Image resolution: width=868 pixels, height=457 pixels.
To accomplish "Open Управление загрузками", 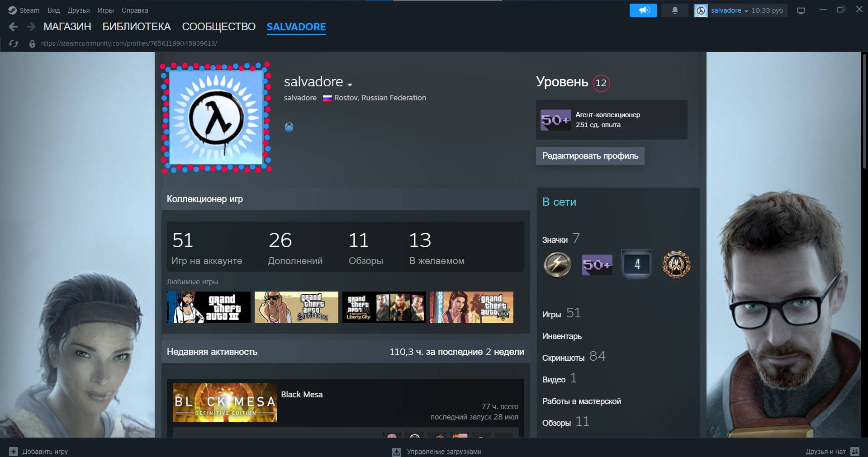I will (x=444, y=451).
